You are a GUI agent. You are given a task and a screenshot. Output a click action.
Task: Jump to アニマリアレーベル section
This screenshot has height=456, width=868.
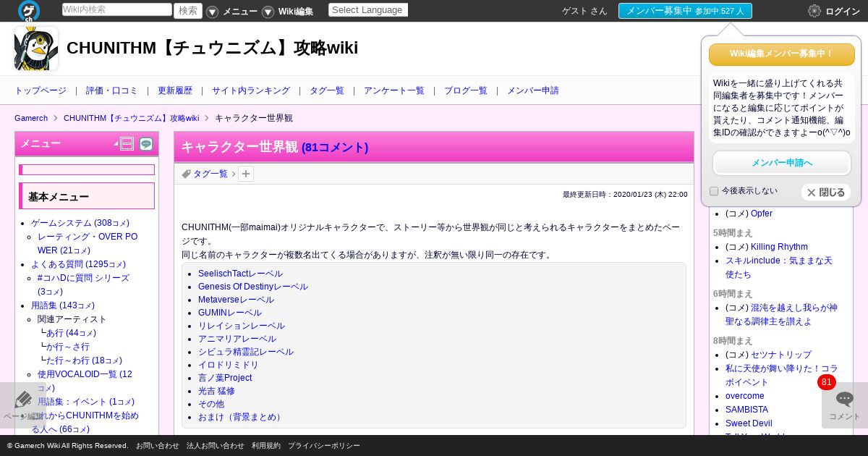click(x=237, y=339)
